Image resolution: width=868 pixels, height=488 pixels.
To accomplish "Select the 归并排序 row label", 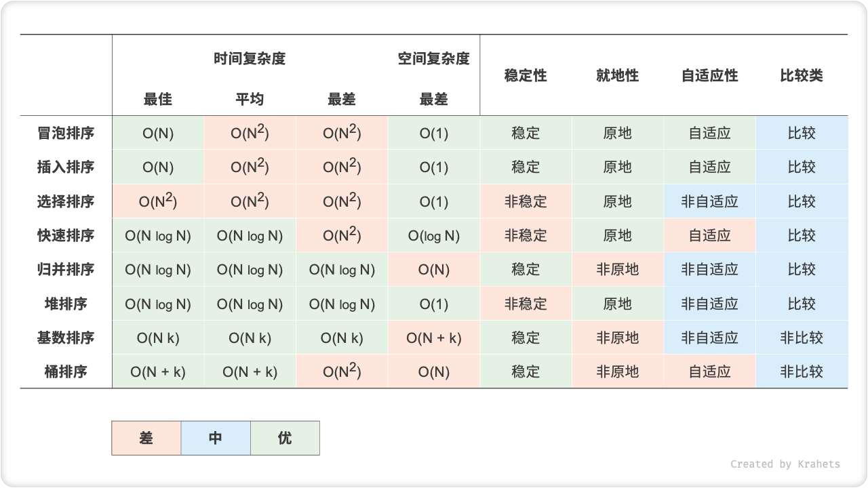I will (65, 269).
